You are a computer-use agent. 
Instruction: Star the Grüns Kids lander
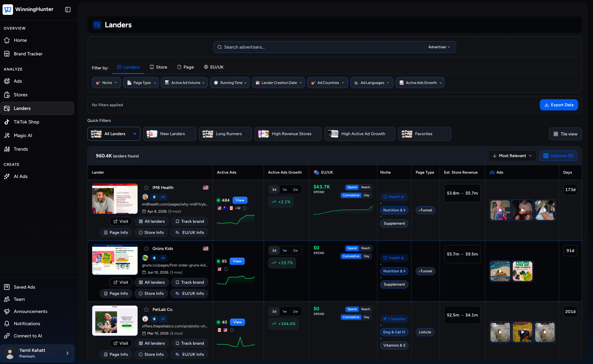[146, 248]
